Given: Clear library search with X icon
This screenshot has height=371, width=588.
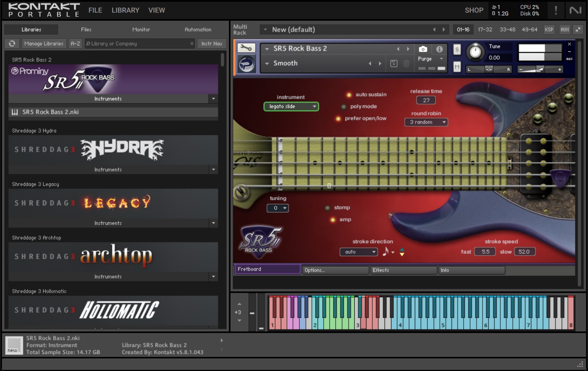Looking at the screenshot, I should (192, 44).
